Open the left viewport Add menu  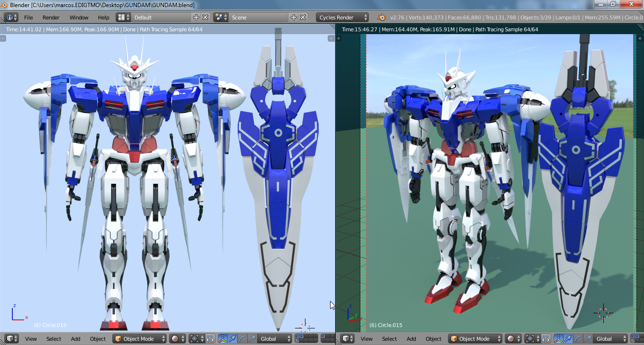coord(76,339)
